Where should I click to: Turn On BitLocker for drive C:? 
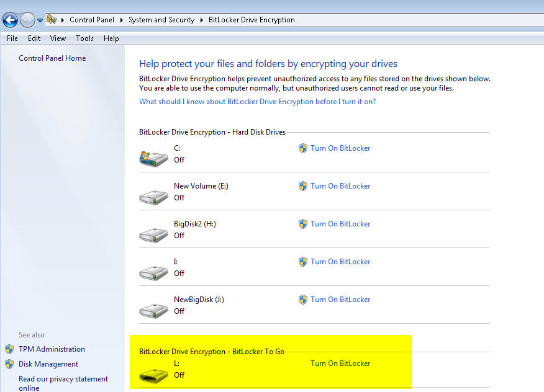(340, 148)
